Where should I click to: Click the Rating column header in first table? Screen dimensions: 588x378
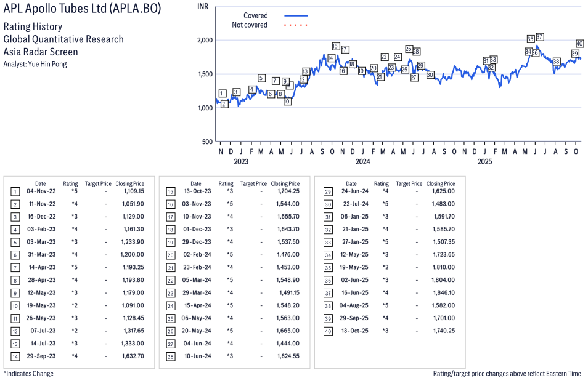click(70, 183)
